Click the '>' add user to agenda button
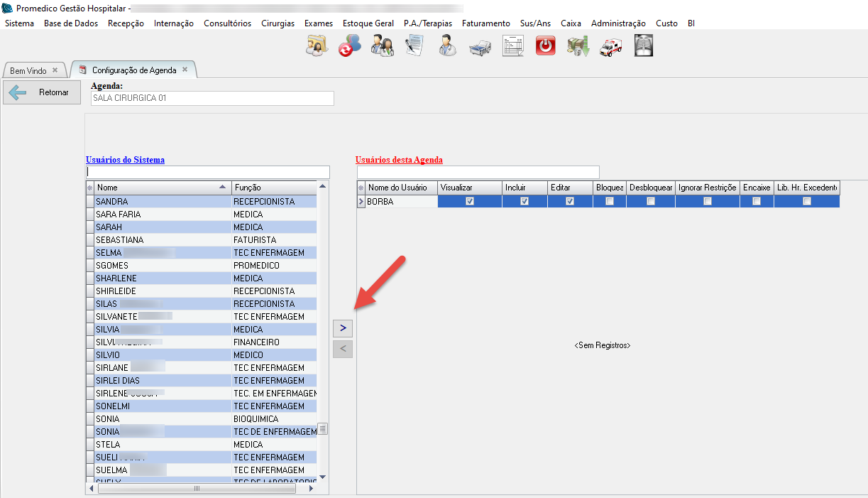This screenshot has height=498, width=868. pyautogui.click(x=343, y=328)
